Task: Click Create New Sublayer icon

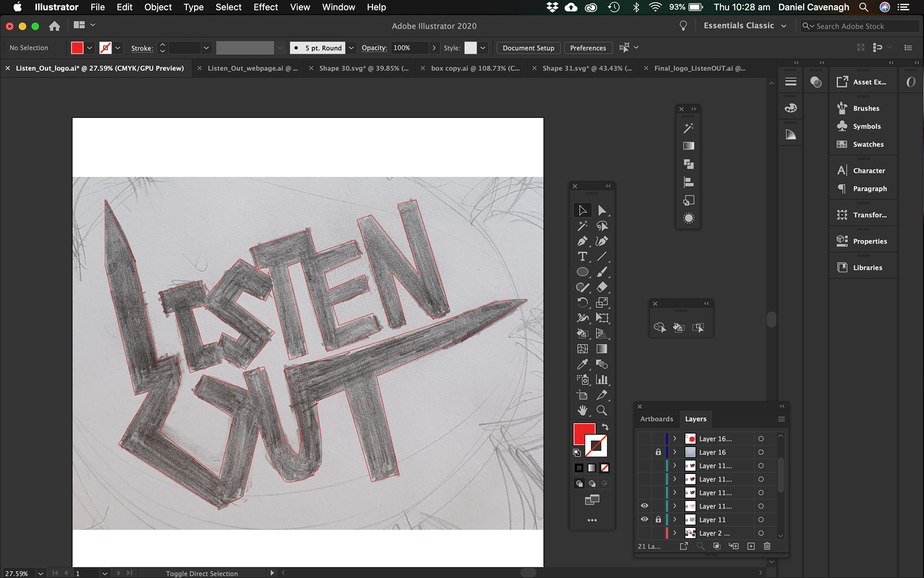Action: tap(733, 546)
